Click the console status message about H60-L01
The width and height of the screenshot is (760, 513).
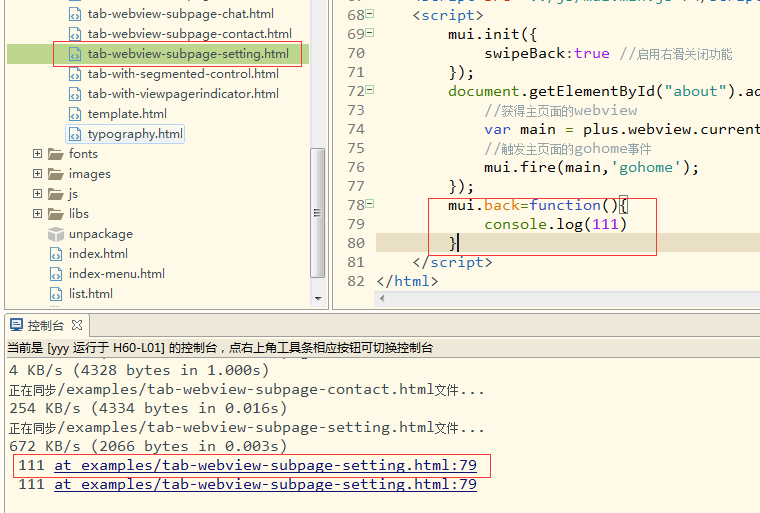pos(220,348)
